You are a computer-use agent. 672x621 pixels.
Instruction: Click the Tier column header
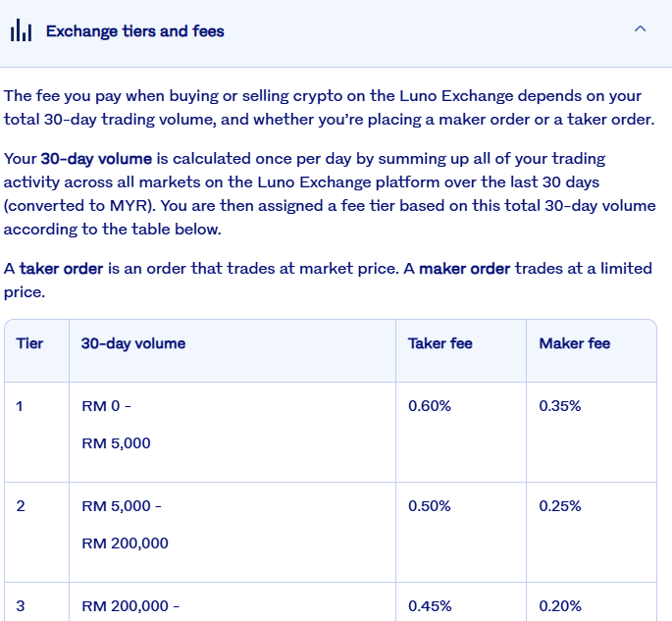pyautogui.click(x=30, y=343)
